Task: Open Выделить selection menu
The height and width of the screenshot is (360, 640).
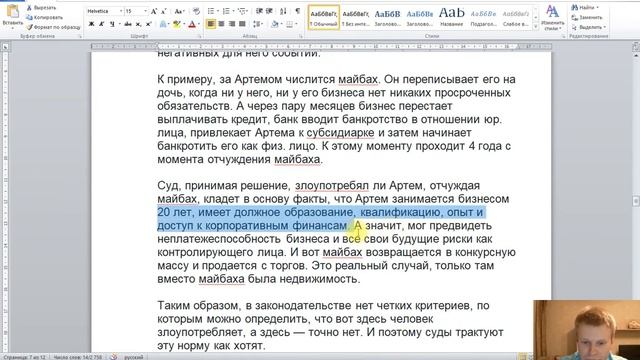Action: pos(589,27)
